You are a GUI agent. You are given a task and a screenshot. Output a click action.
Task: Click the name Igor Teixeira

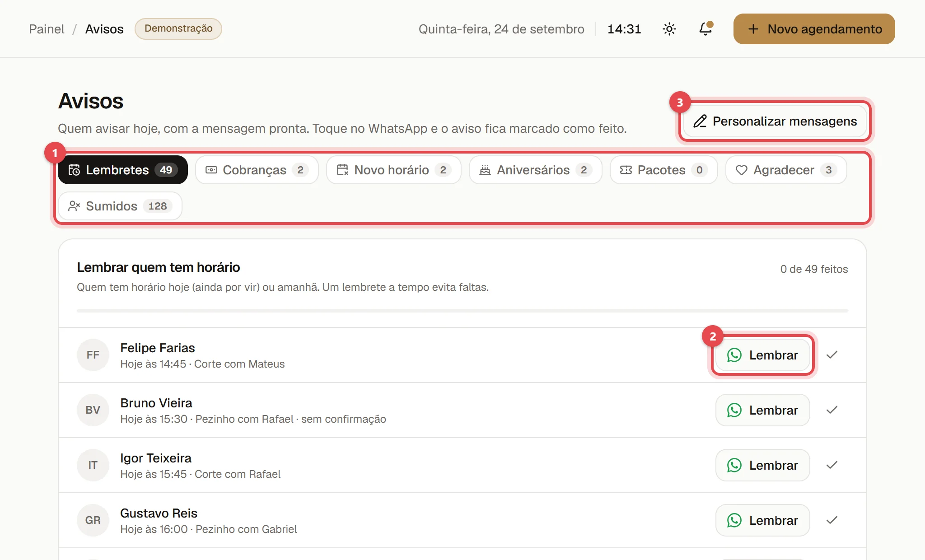coord(156,458)
